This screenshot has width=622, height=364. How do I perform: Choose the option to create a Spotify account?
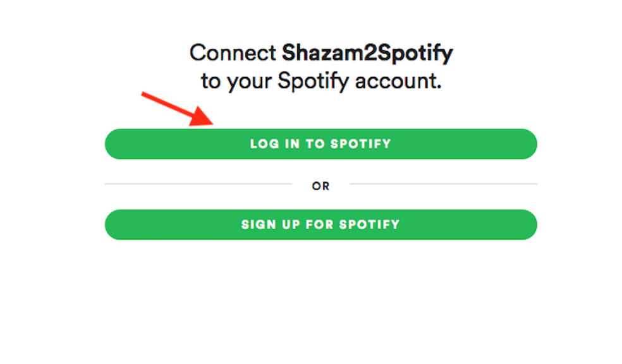tap(320, 224)
